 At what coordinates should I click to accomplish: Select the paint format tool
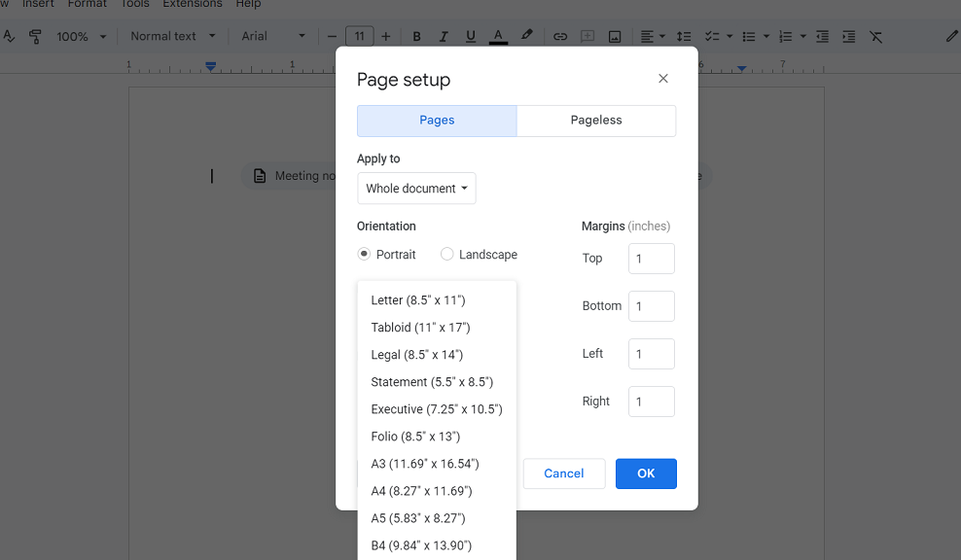tap(35, 37)
